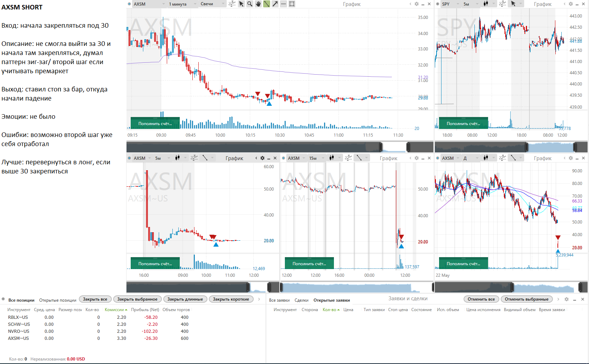Screen dimensions: 589x364
Task: Click time-range slider under AXSM daily chart
Action: (x=511, y=287)
